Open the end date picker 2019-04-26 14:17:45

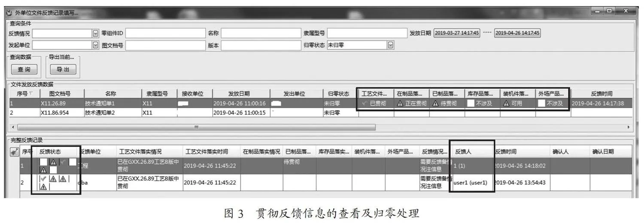pyautogui.click(x=517, y=33)
